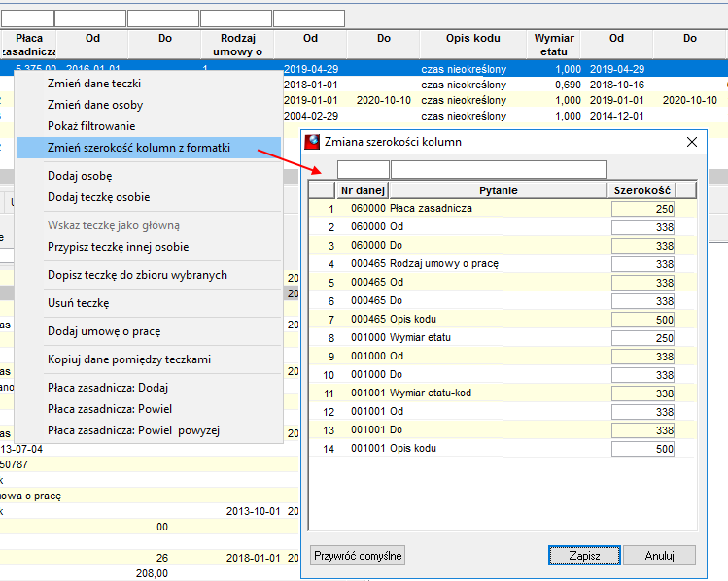The width and height of the screenshot is (728, 581).
Task: Click the 'Przywróć domyślne' button
Action: (x=358, y=556)
